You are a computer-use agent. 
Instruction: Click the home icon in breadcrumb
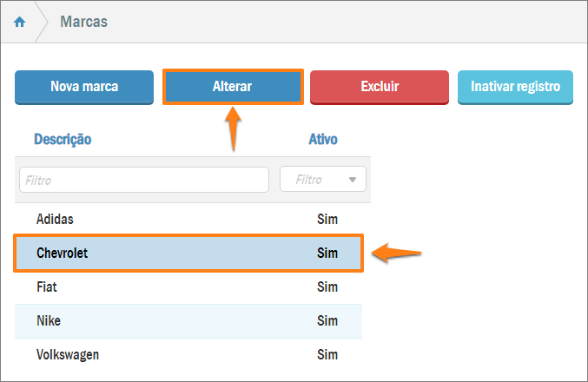20,22
